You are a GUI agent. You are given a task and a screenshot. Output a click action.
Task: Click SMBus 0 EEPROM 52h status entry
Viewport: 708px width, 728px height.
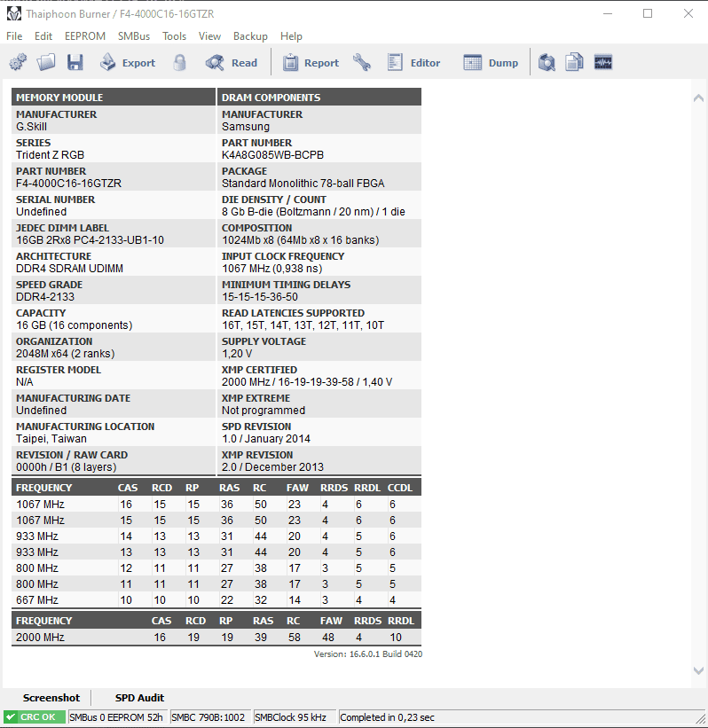pos(116,717)
